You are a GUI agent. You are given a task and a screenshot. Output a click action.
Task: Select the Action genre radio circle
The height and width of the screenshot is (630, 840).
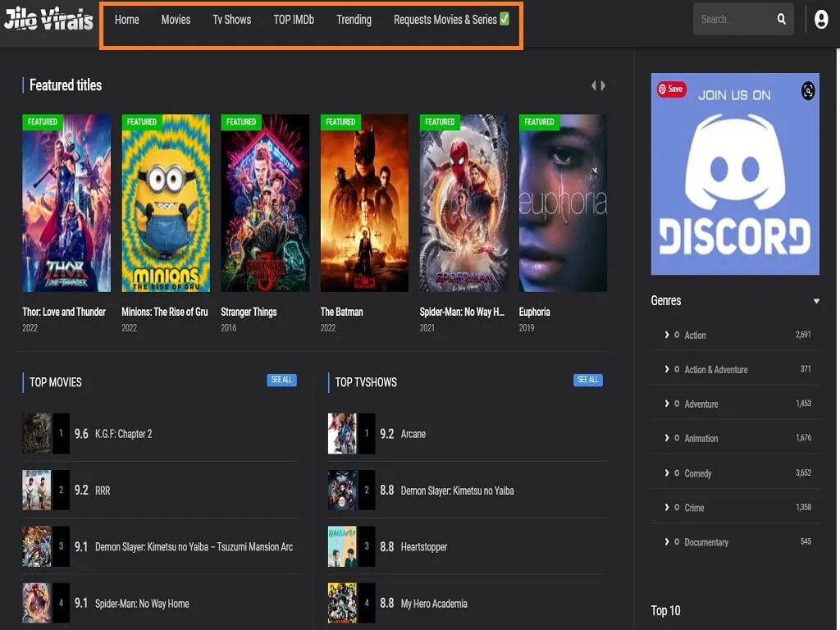(677, 335)
